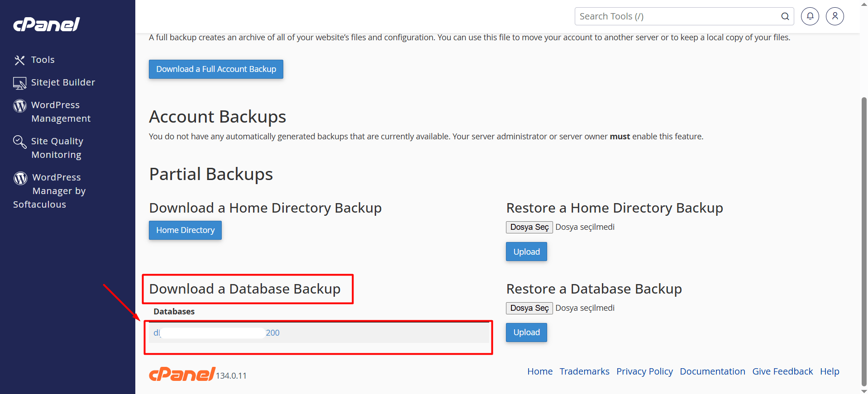
Task: Click the cPanel logo in sidebar
Action: tap(46, 24)
